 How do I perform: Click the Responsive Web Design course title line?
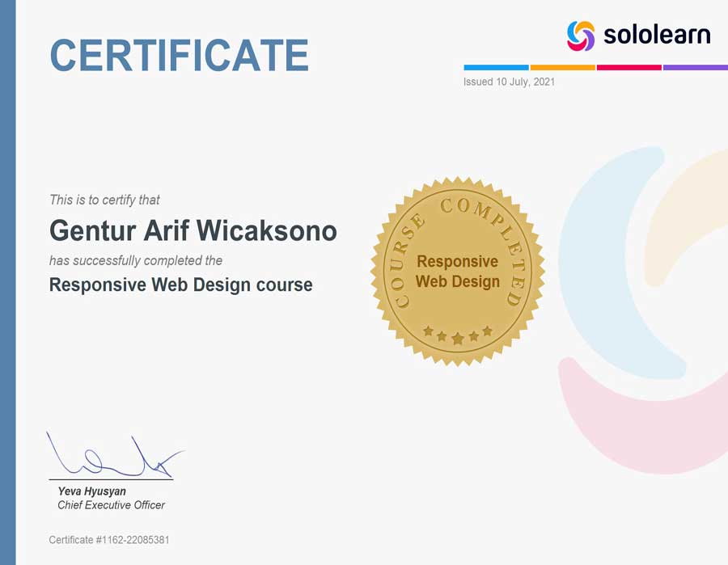[x=180, y=285]
